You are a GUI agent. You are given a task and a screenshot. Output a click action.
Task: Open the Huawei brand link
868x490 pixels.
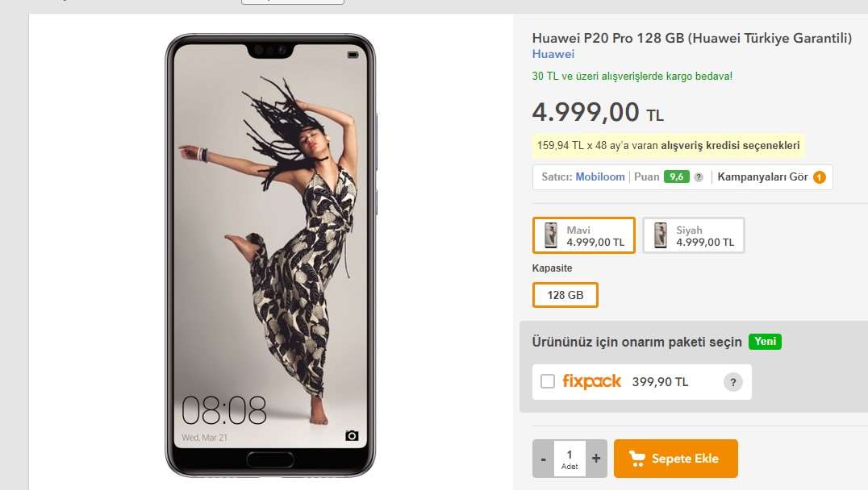click(553, 54)
